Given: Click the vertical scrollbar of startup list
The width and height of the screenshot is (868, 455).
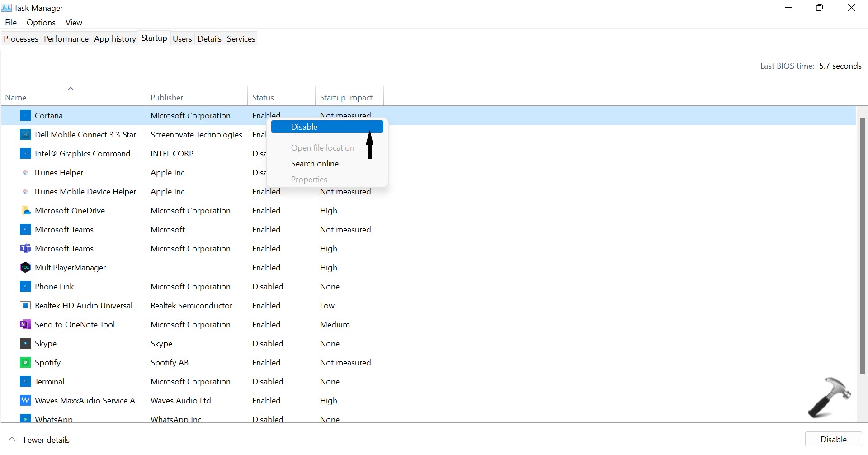Looking at the screenshot, I should coord(862,246).
